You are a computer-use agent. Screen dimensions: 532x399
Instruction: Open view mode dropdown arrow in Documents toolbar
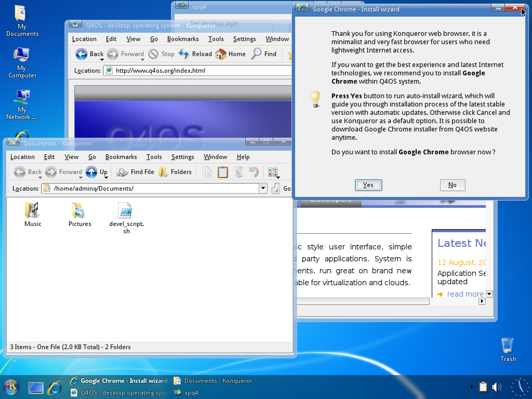278,177
